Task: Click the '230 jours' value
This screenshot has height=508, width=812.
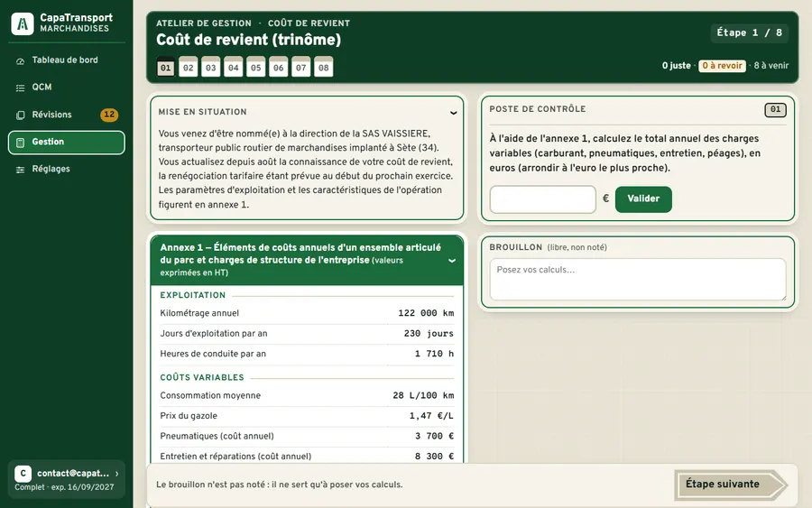Action: click(x=429, y=334)
